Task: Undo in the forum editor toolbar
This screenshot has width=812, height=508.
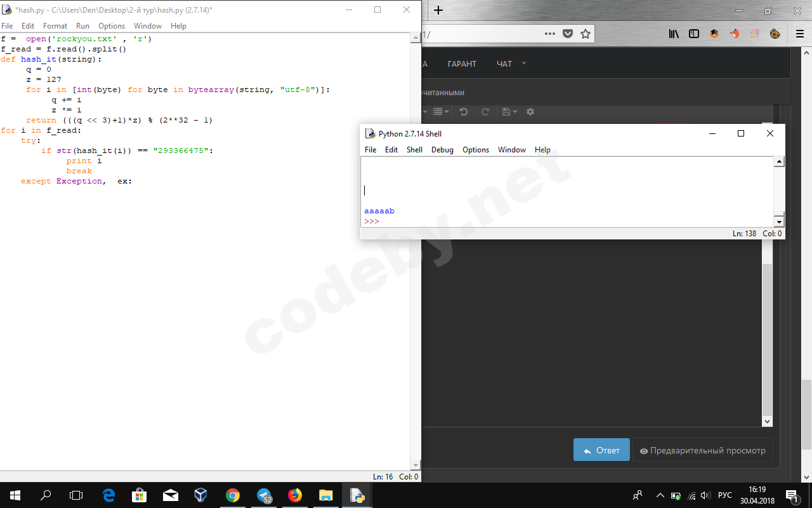Action: click(x=464, y=112)
